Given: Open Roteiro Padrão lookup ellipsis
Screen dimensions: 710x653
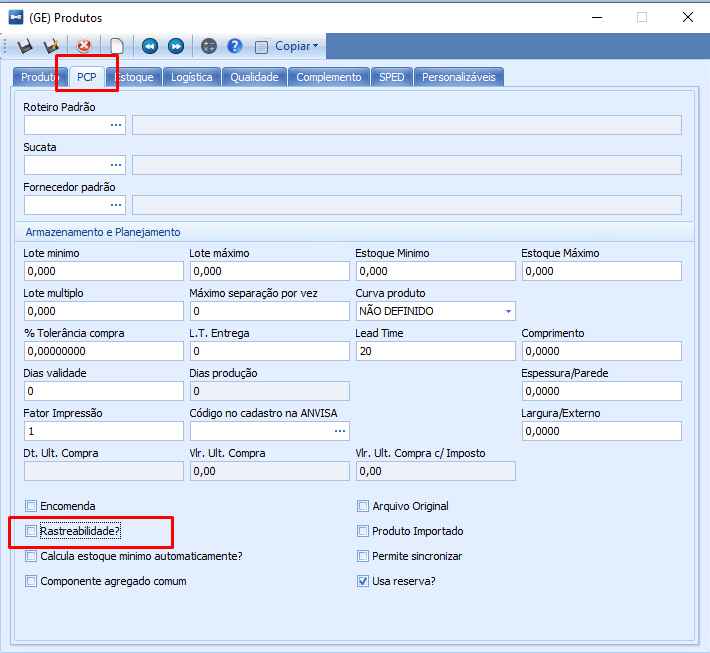Looking at the screenshot, I should [x=116, y=125].
